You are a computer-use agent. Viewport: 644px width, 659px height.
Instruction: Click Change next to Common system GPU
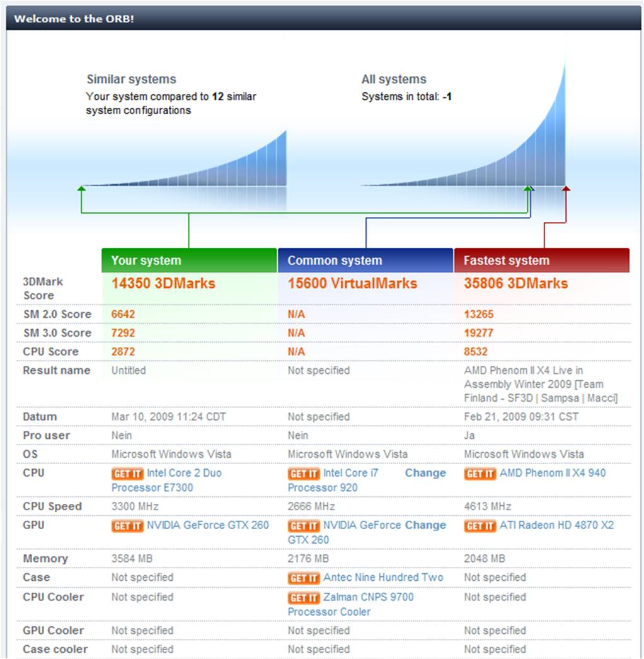[x=425, y=525]
